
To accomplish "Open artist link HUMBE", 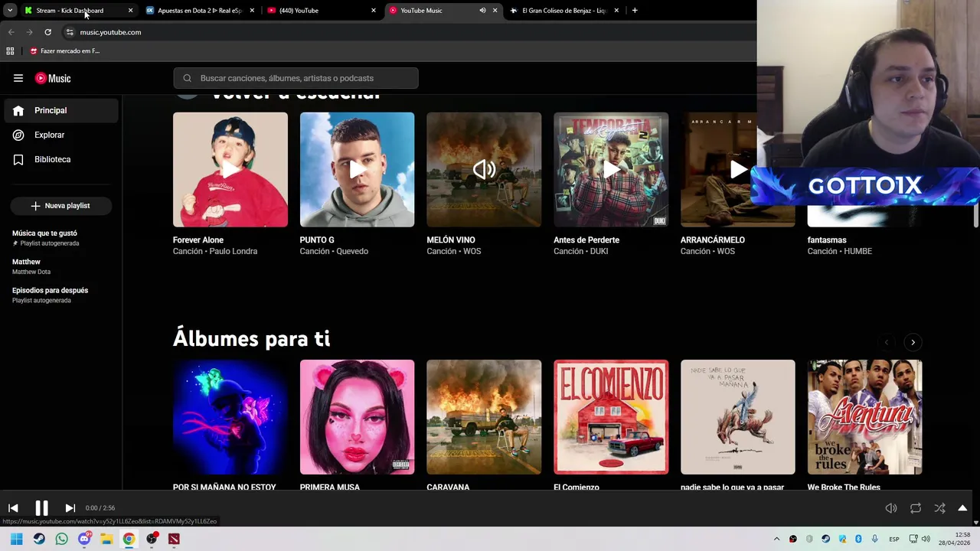I will click(857, 251).
